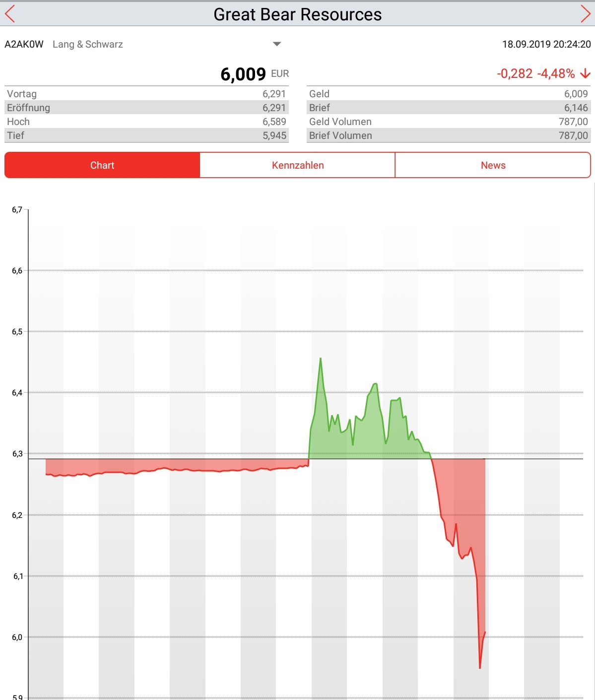Screen dimensions: 595x700
Task: Click the Tief row label
Action: 15,135
